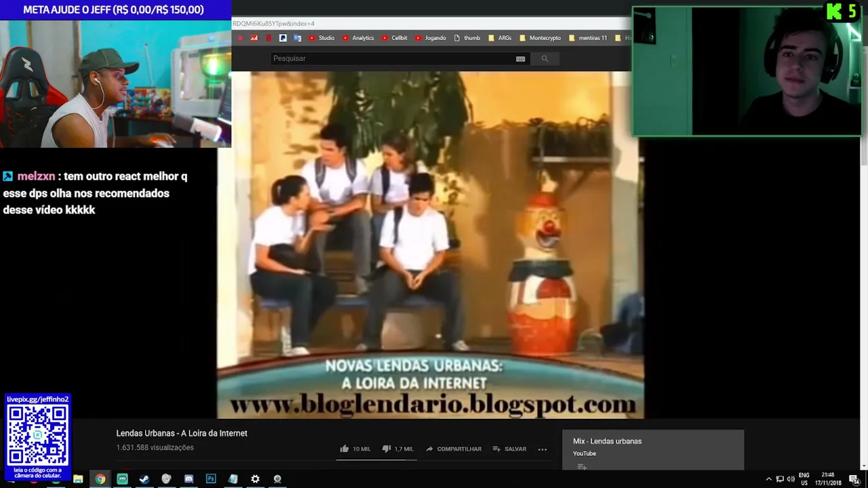Open the Mix - Lendas urbanas playlist
The width and height of the screenshot is (868, 488).
click(x=607, y=441)
